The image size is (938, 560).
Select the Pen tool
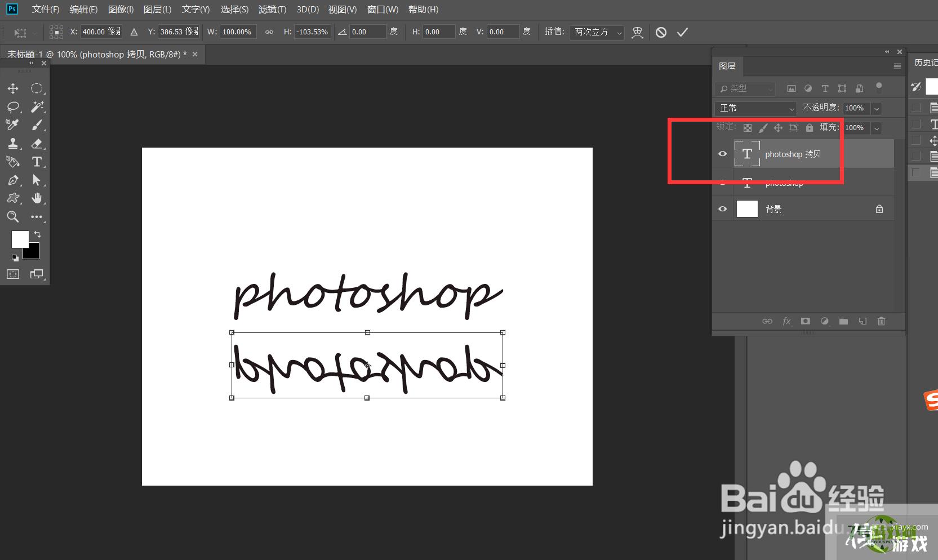pos(13,180)
